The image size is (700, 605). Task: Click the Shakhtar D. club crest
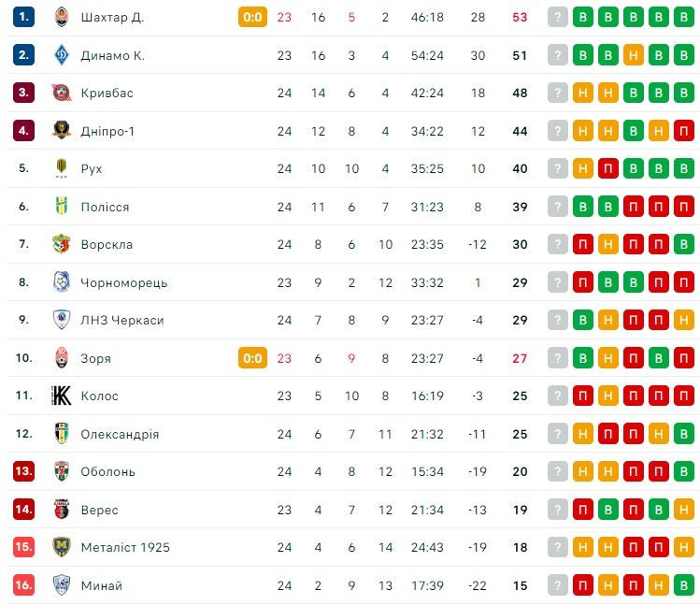click(62, 17)
